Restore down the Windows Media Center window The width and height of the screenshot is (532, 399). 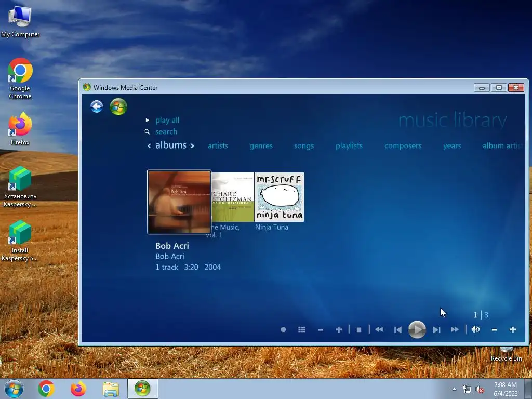[x=499, y=87]
